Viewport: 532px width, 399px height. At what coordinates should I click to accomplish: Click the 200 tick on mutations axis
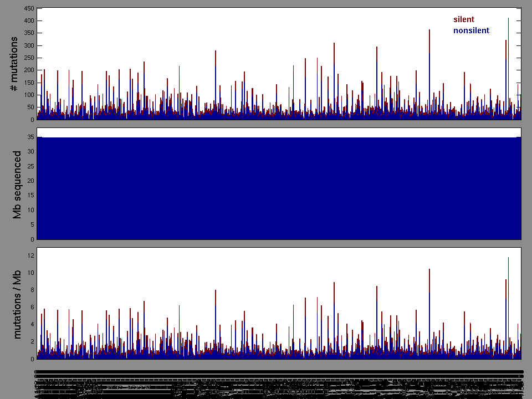[28, 70]
